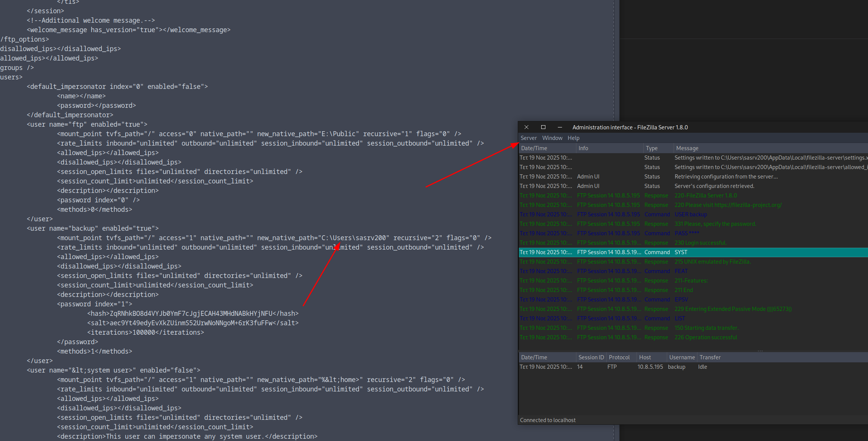
Task: Click the Info column header
Action: click(583, 148)
